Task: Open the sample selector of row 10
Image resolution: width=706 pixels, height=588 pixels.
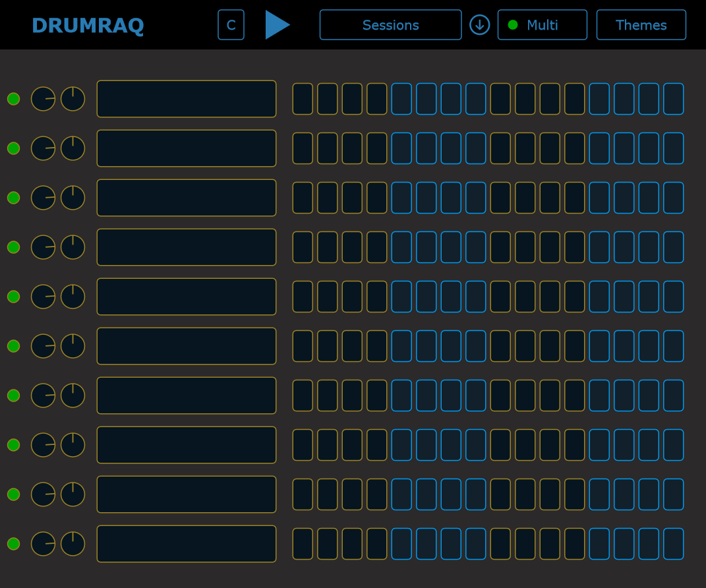Action: point(187,544)
